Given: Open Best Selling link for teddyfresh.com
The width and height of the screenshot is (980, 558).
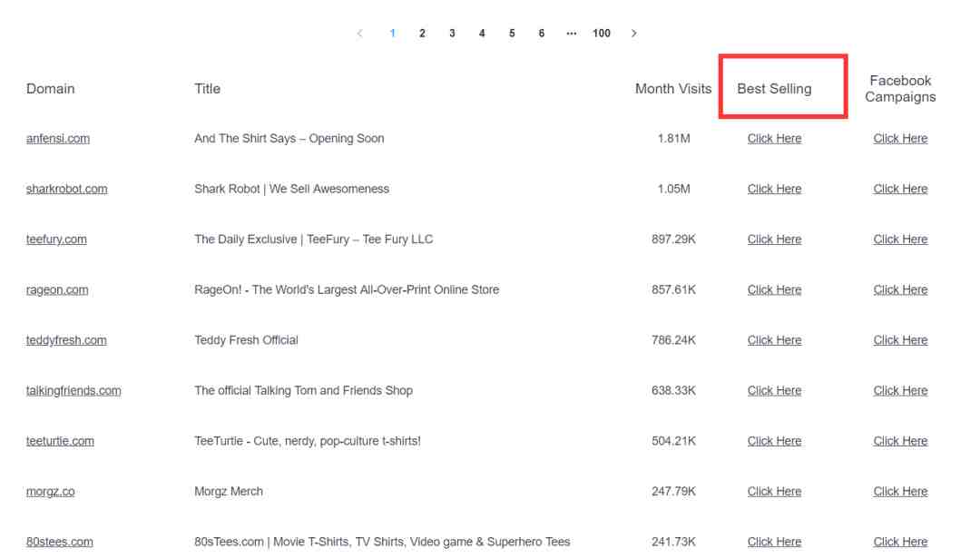Looking at the screenshot, I should tap(774, 340).
